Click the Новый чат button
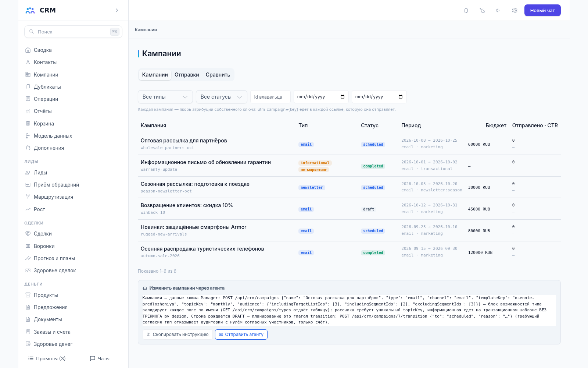588x368 pixels. tap(542, 10)
